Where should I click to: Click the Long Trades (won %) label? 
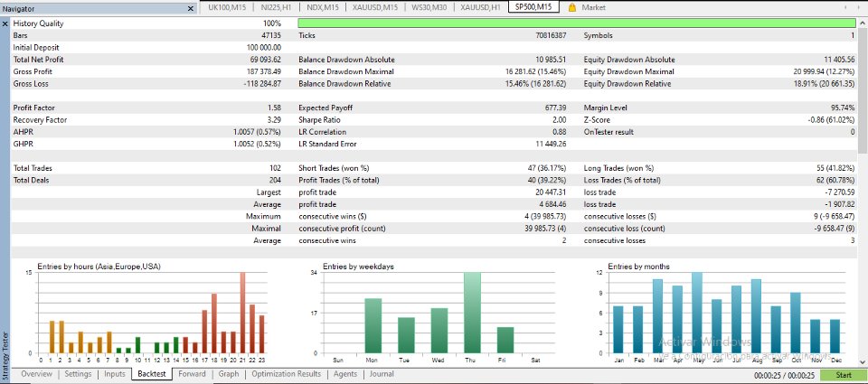618,168
